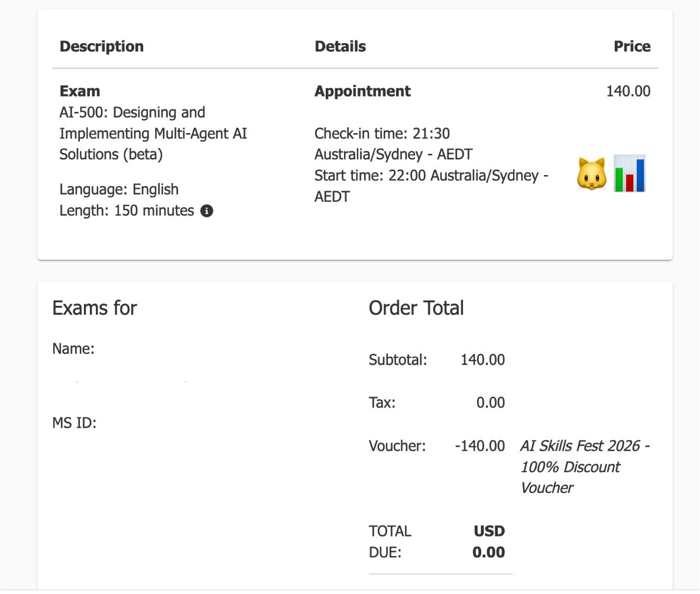Click the Check-in time 21:30 text

click(x=393, y=144)
